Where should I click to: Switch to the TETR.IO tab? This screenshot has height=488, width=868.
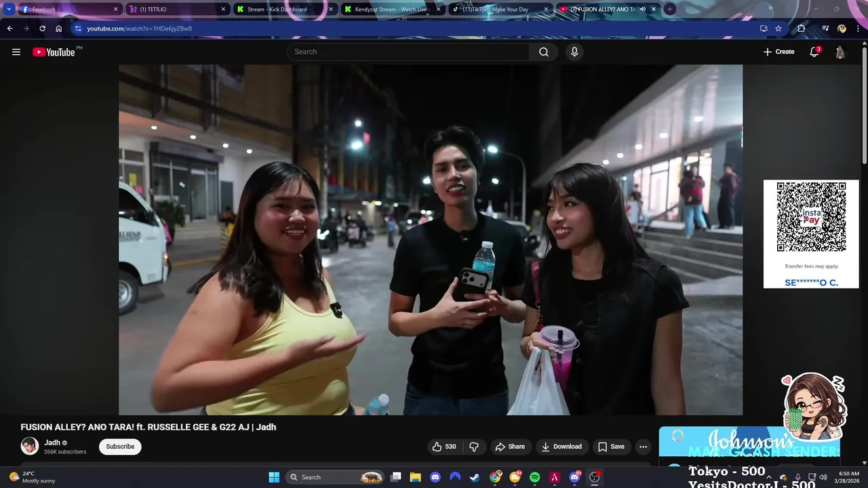click(x=178, y=9)
